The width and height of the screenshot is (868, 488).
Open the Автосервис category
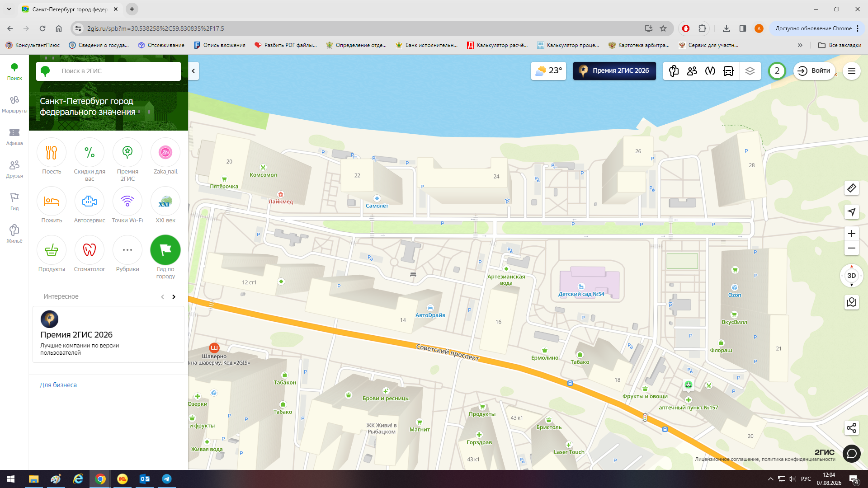click(x=90, y=206)
